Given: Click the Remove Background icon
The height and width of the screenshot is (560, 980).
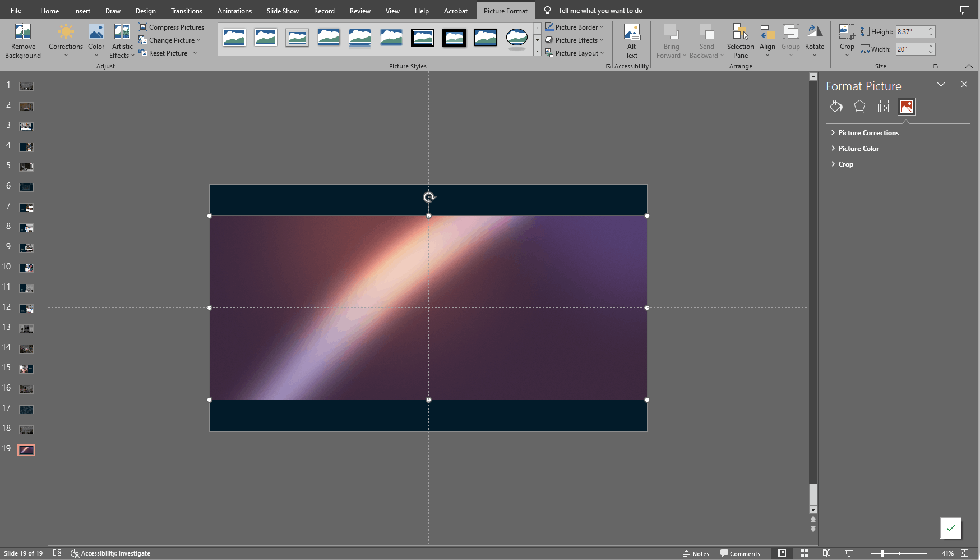Looking at the screenshot, I should coord(23,41).
